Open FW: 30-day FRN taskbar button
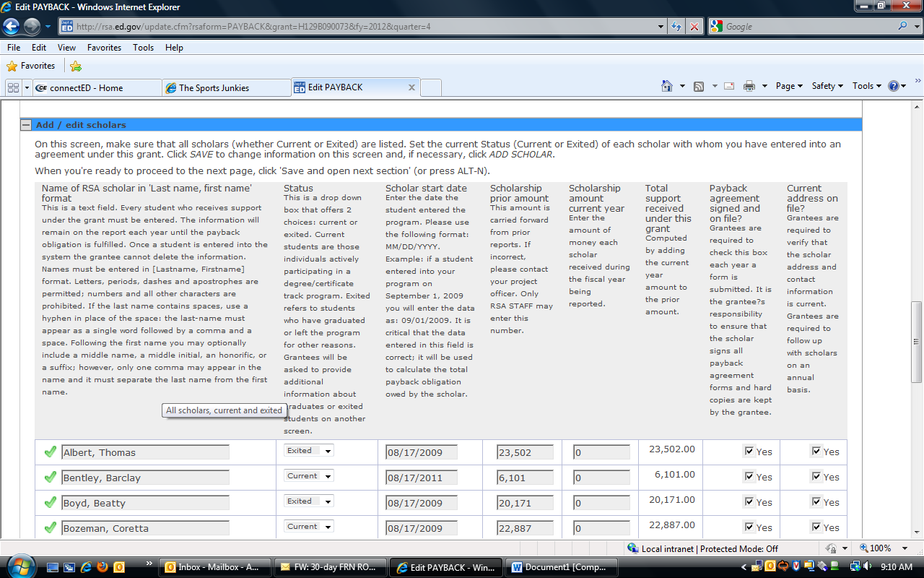The width and height of the screenshot is (924, 578). [x=330, y=567]
